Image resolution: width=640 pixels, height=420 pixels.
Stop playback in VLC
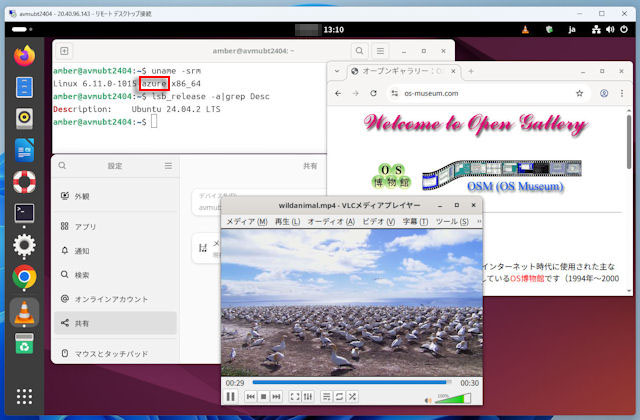point(264,397)
